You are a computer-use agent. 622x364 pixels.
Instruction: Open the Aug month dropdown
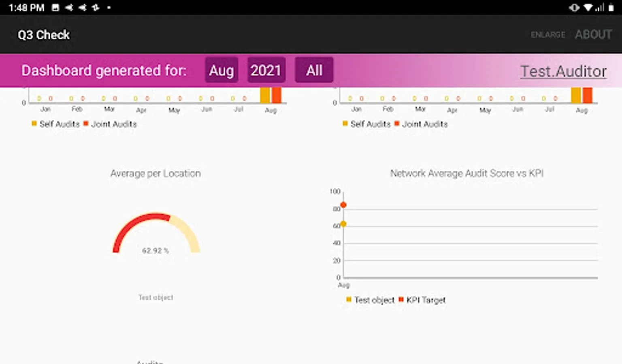(222, 70)
